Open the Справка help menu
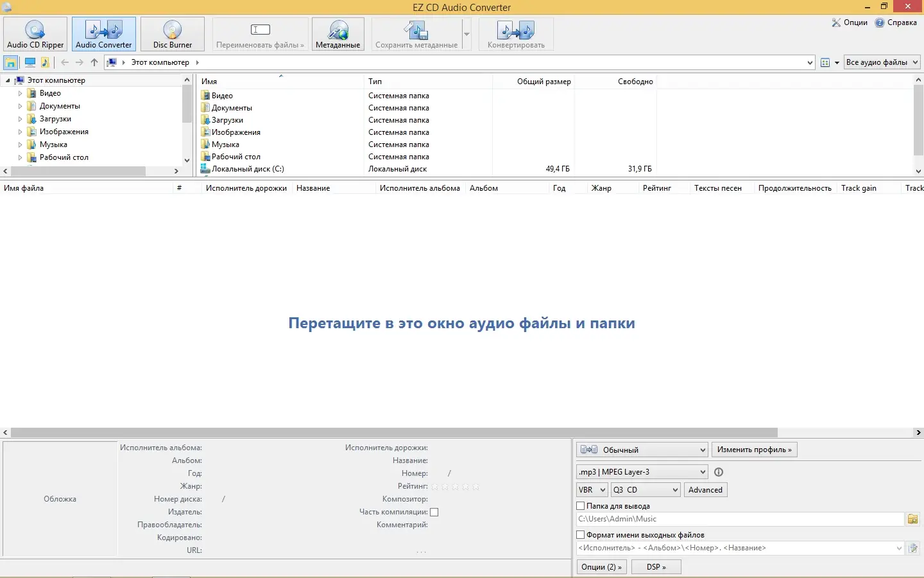The width and height of the screenshot is (924, 578). pos(896,22)
